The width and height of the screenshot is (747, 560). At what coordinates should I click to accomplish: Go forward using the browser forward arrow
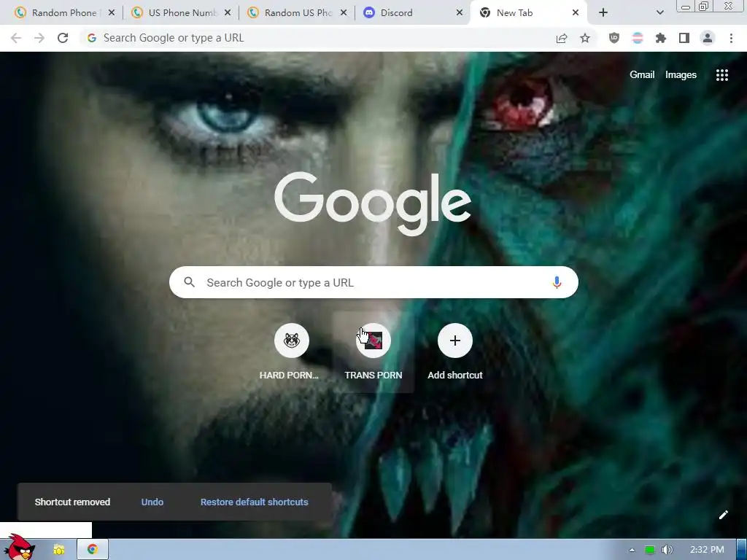click(x=39, y=38)
